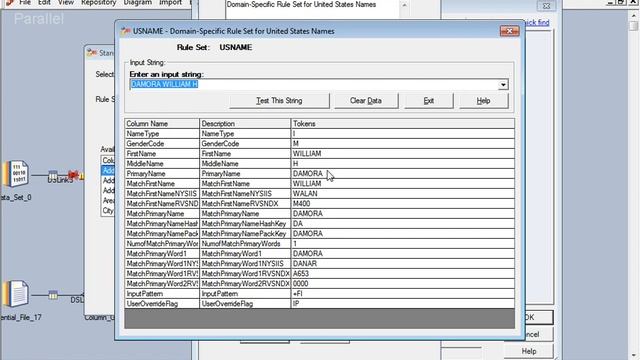Click the Column Name header

click(x=162, y=124)
